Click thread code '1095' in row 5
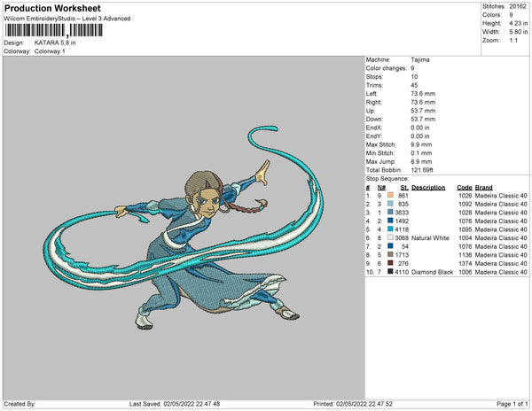The height and width of the screenshot is (411, 532). (465, 229)
